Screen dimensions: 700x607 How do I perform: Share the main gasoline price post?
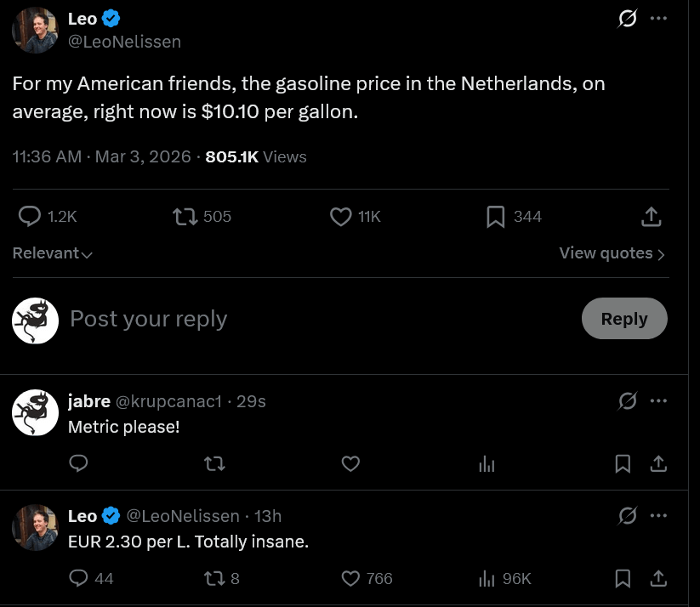[651, 217]
